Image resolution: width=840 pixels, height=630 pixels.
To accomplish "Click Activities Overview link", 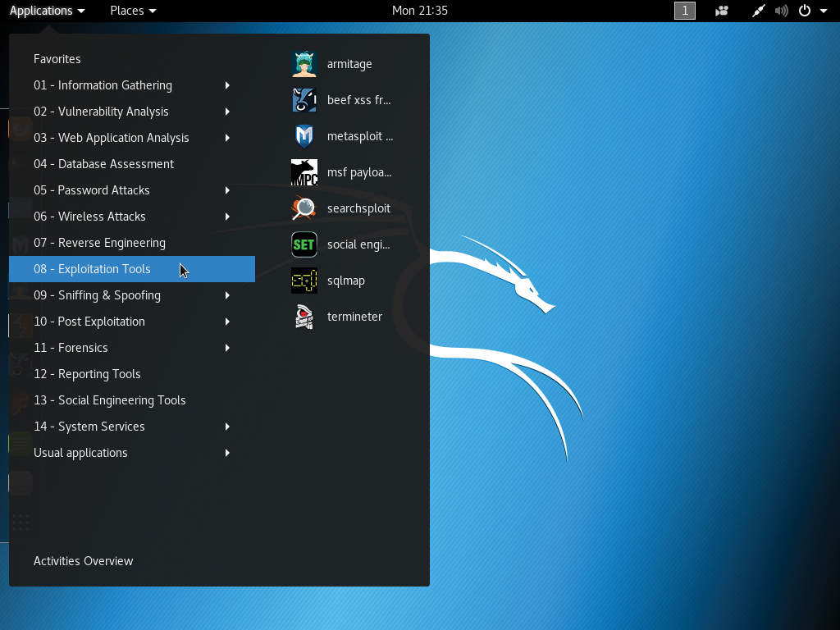I will (83, 561).
